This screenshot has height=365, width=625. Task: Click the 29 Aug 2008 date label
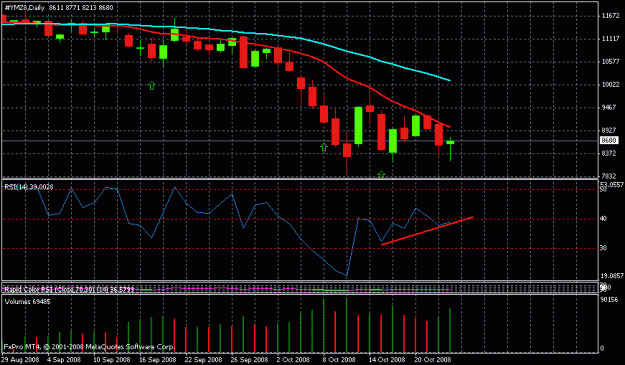pos(20,359)
